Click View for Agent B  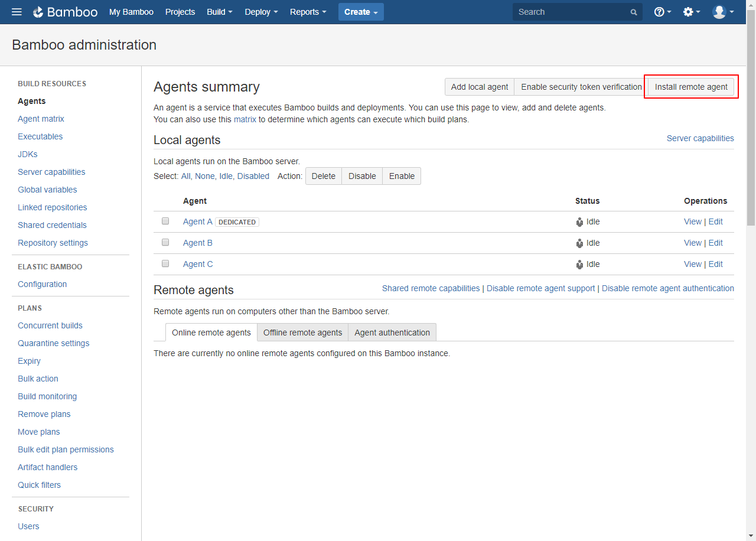point(693,243)
